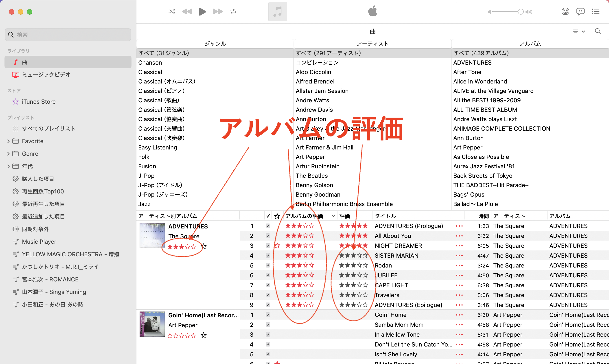Viewport: 609px width, 364px height.
Task: Open the Up Next queue list
Action: click(x=596, y=11)
